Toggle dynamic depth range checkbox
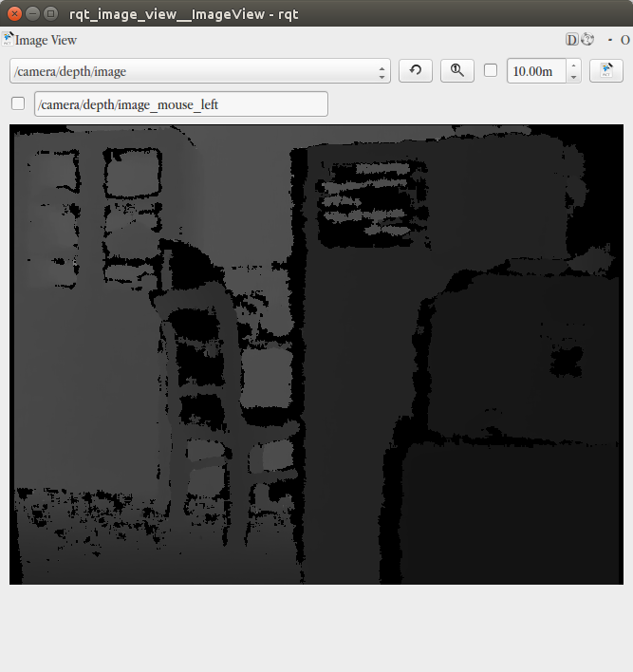The height and width of the screenshot is (672, 633). [x=491, y=71]
